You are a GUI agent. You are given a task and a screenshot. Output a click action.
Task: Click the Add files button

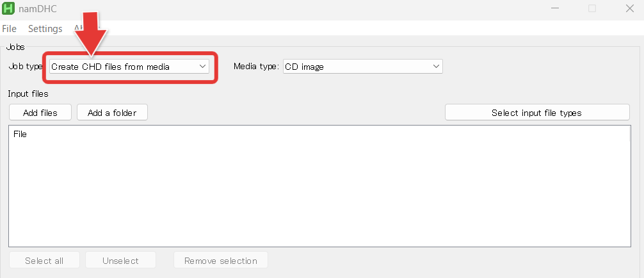click(40, 112)
